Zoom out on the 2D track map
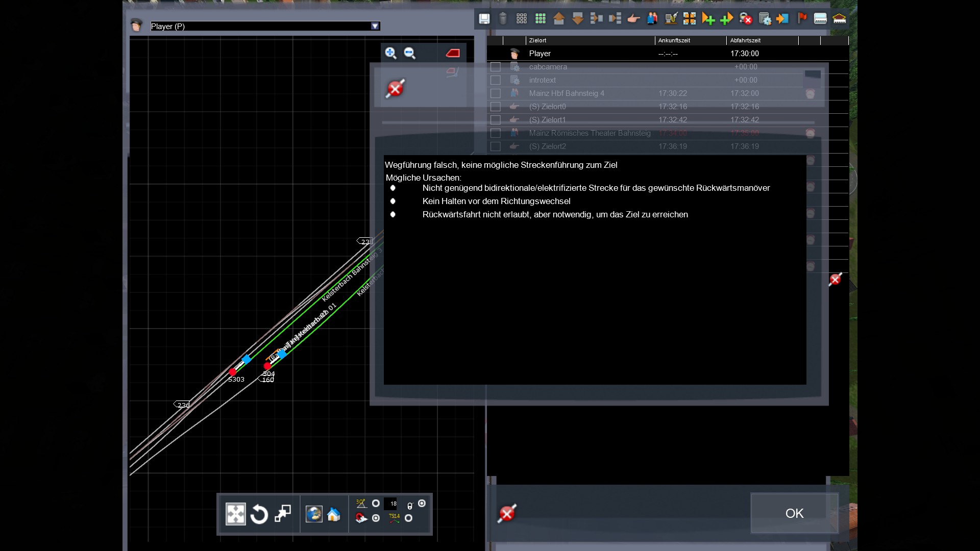Image resolution: width=980 pixels, height=551 pixels. pos(410,53)
